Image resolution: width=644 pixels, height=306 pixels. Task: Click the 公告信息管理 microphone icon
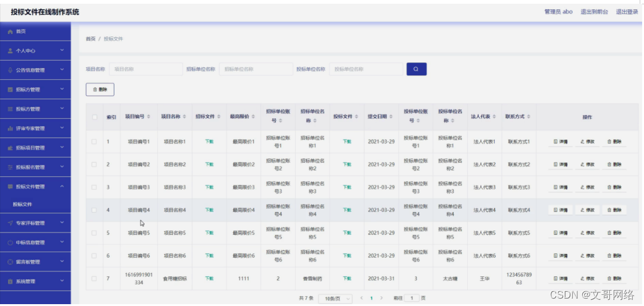coord(11,70)
